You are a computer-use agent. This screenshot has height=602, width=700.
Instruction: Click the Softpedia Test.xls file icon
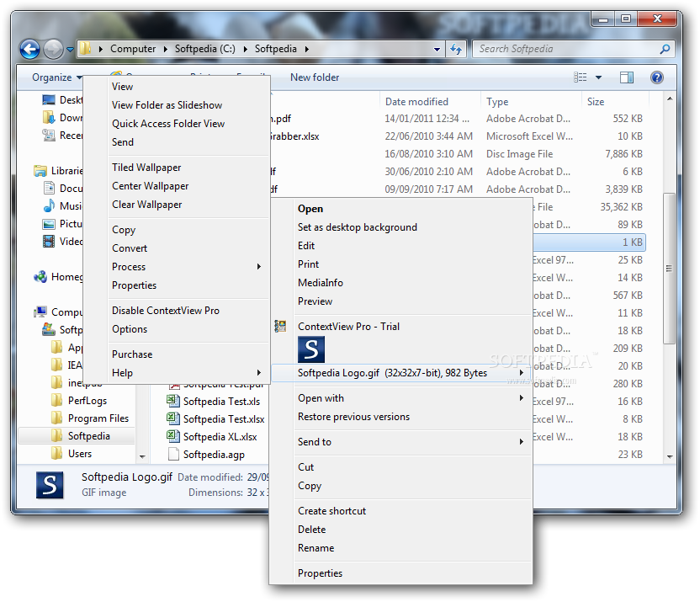(173, 401)
